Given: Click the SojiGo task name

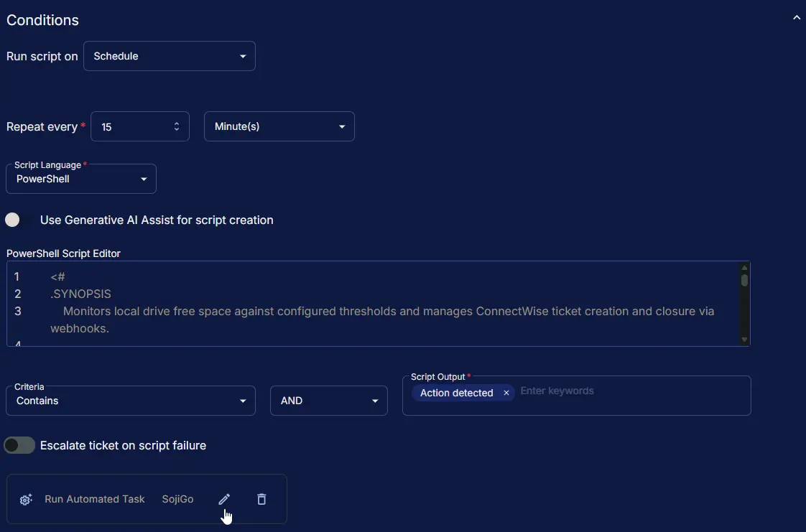Looking at the screenshot, I should [x=178, y=499].
